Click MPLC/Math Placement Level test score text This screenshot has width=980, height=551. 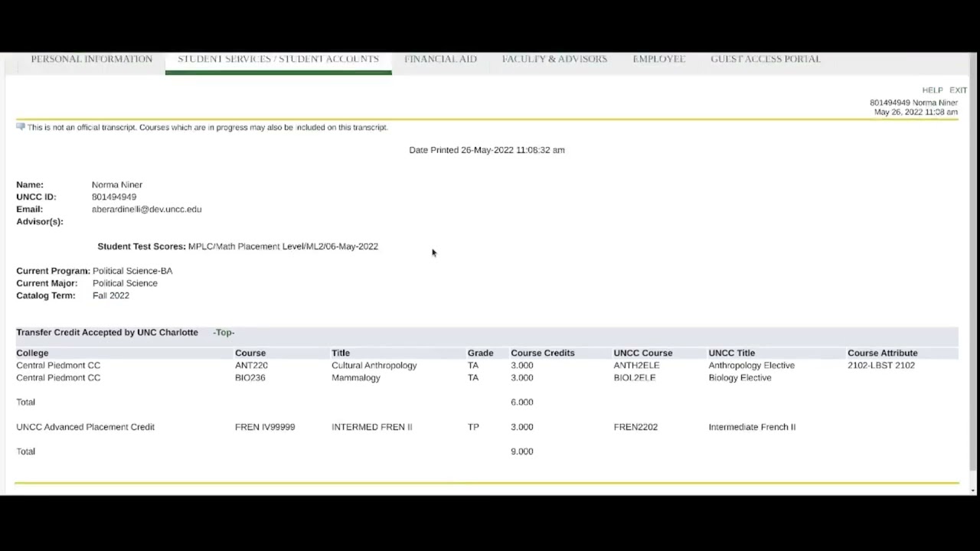click(283, 246)
